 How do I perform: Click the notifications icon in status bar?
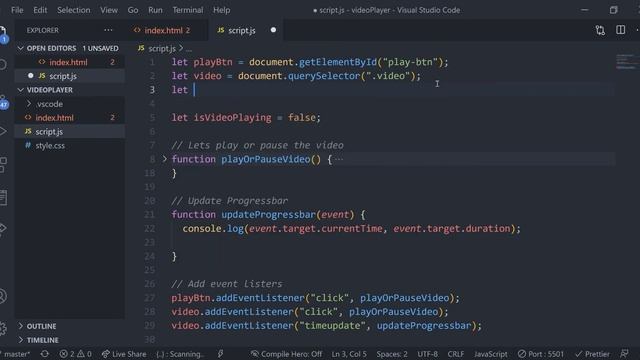624,353
